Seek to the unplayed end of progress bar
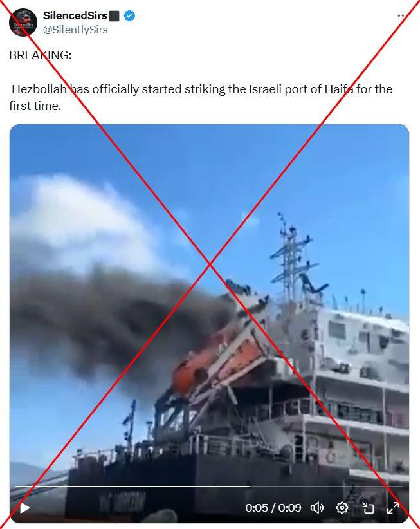This screenshot has height=529, width=420. pyautogui.click(x=326, y=487)
